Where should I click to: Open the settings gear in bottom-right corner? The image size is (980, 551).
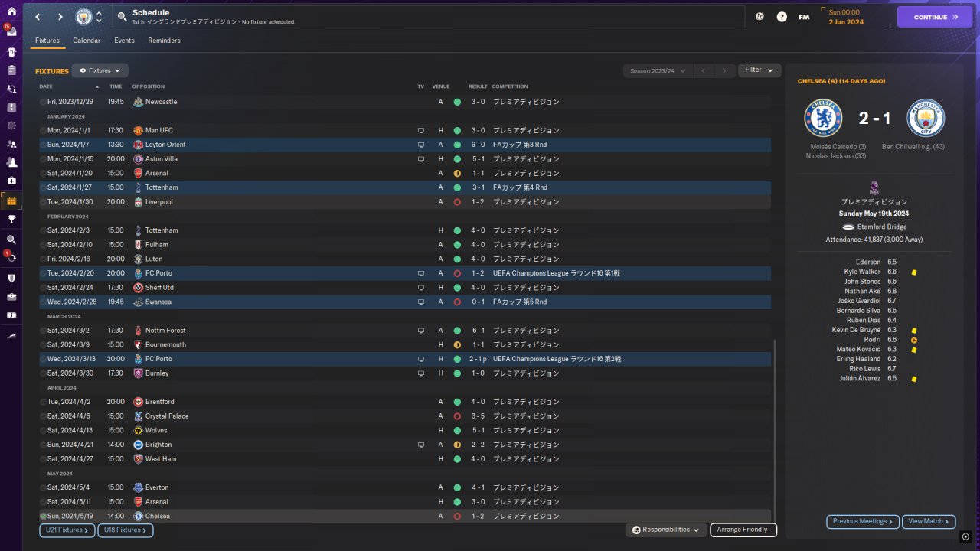(965, 536)
